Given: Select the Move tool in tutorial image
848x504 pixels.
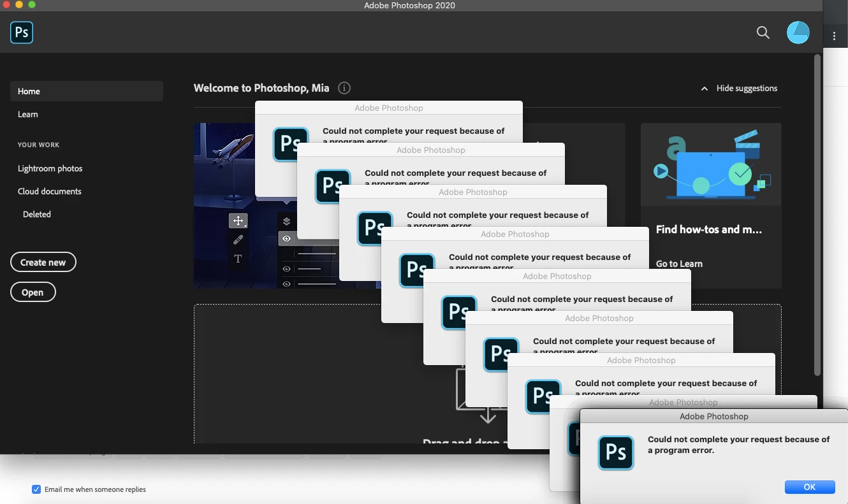Looking at the screenshot, I should 238,221.
